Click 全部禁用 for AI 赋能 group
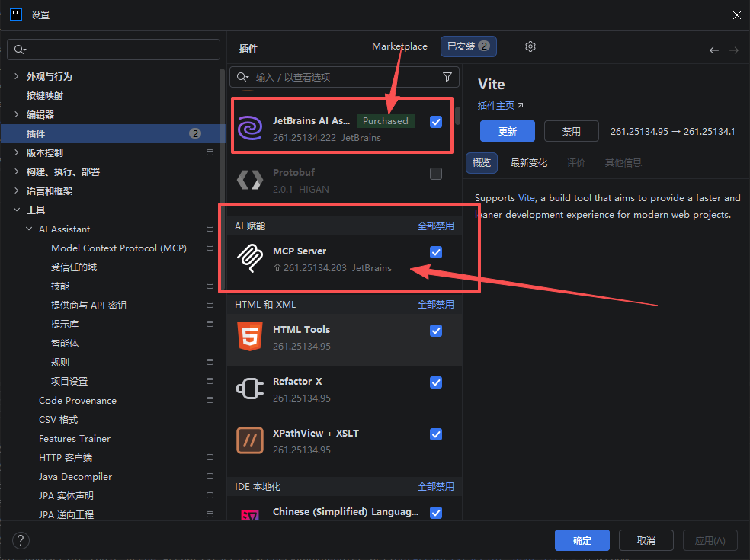This screenshot has height=560, width=750. [x=436, y=226]
